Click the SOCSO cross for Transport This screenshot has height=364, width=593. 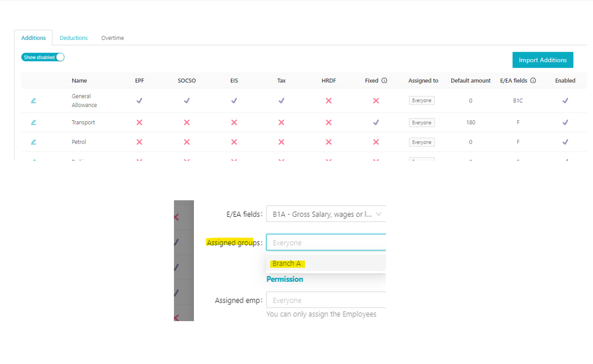pos(187,122)
